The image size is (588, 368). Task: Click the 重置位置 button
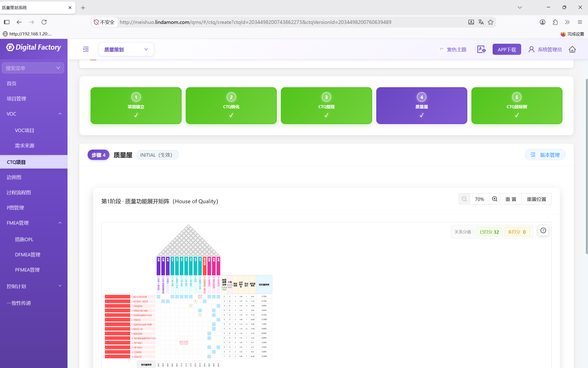point(536,199)
